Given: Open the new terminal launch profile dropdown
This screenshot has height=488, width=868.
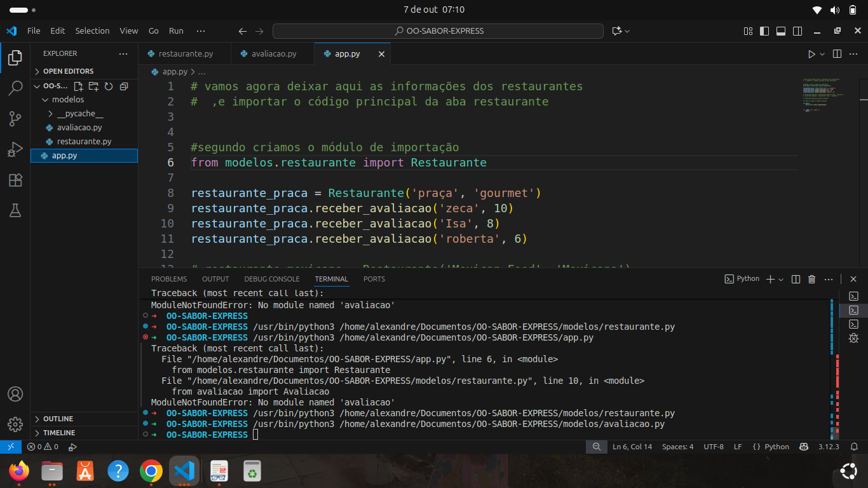Looking at the screenshot, I should click(x=781, y=279).
